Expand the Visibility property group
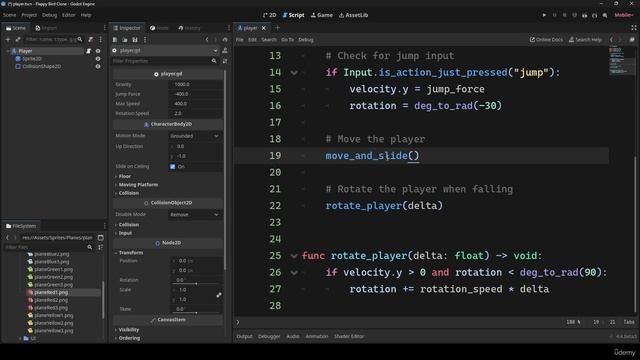 (x=129, y=330)
